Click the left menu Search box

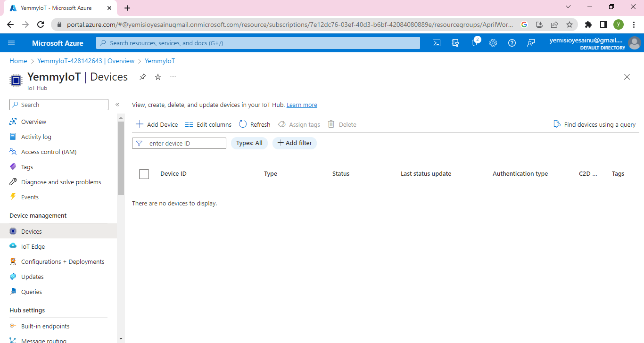[59, 105]
